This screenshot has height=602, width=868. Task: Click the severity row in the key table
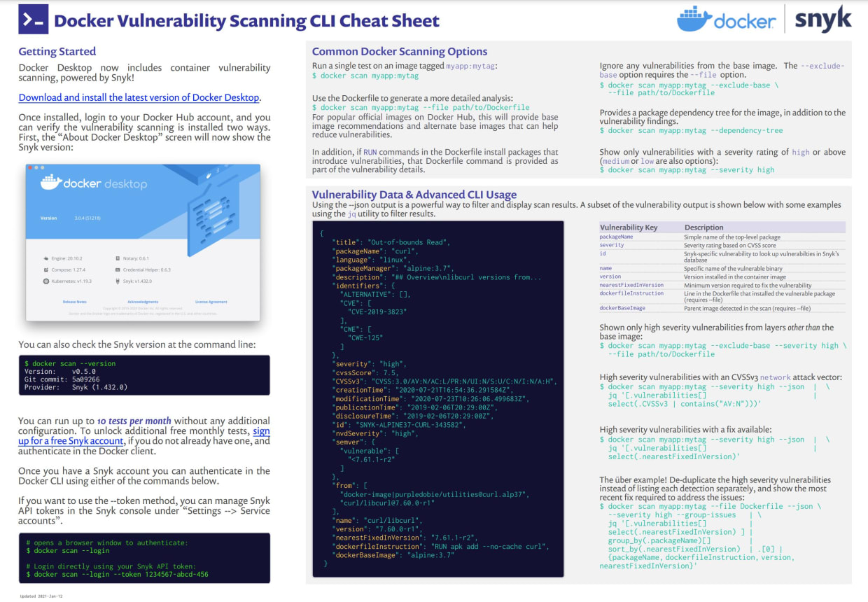(x=722, y=246)
